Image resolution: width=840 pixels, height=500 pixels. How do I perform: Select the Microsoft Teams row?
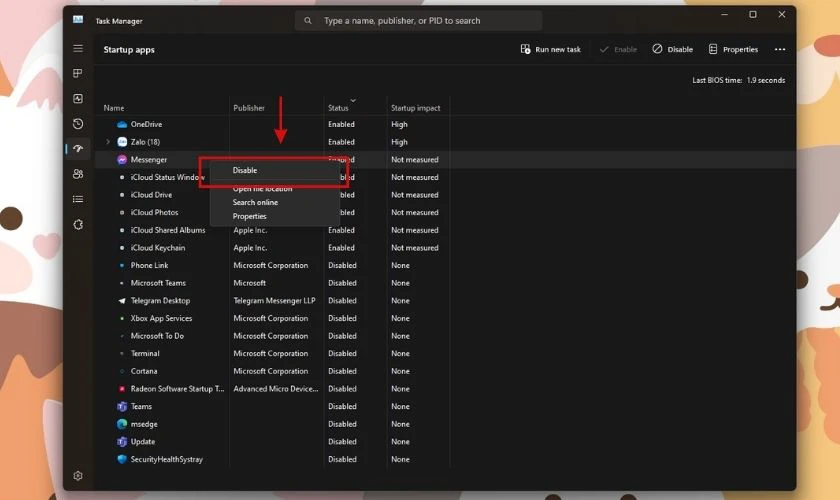[x=445, y=283]
